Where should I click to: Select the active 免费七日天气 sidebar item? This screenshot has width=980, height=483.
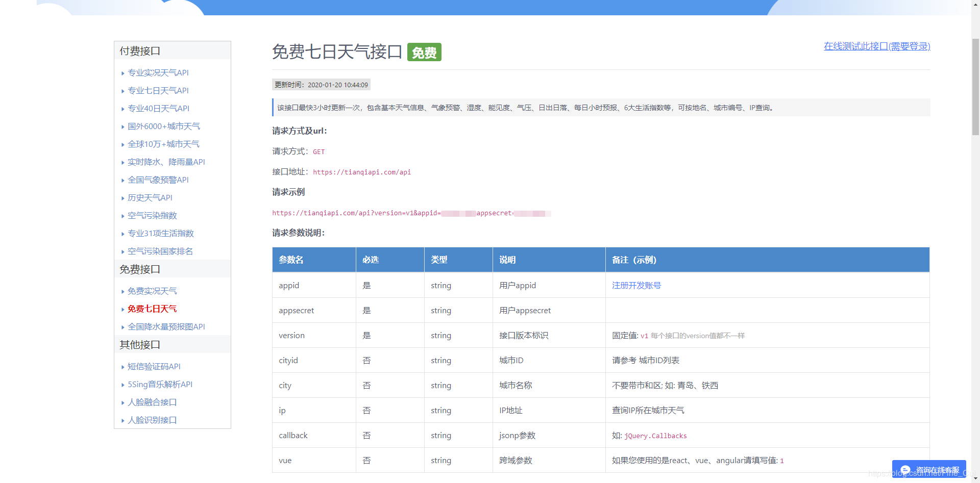point(152,309)
